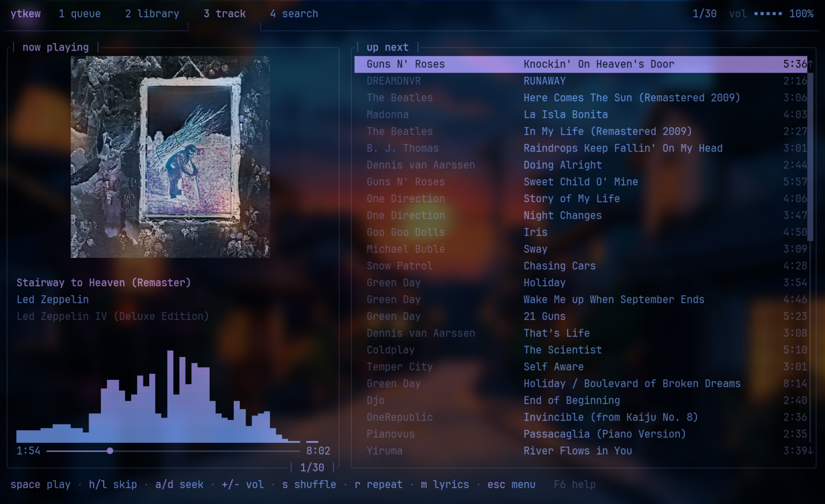Click the volume level bar indicator
Viewport: 825px width, 504px height.
[768, 14]
